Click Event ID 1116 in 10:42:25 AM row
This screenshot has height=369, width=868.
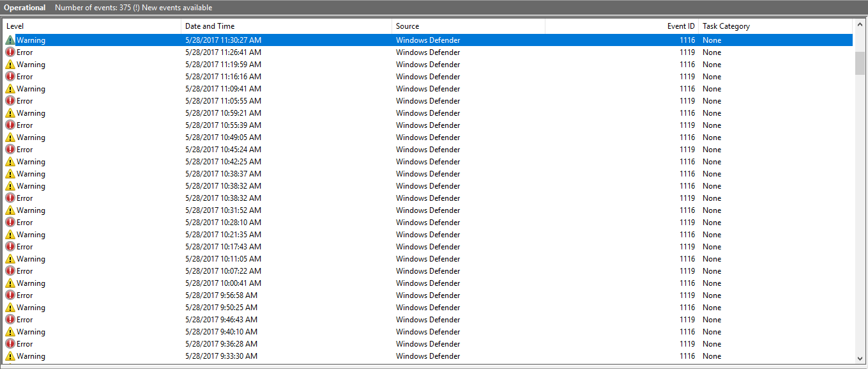pos(687,162)
